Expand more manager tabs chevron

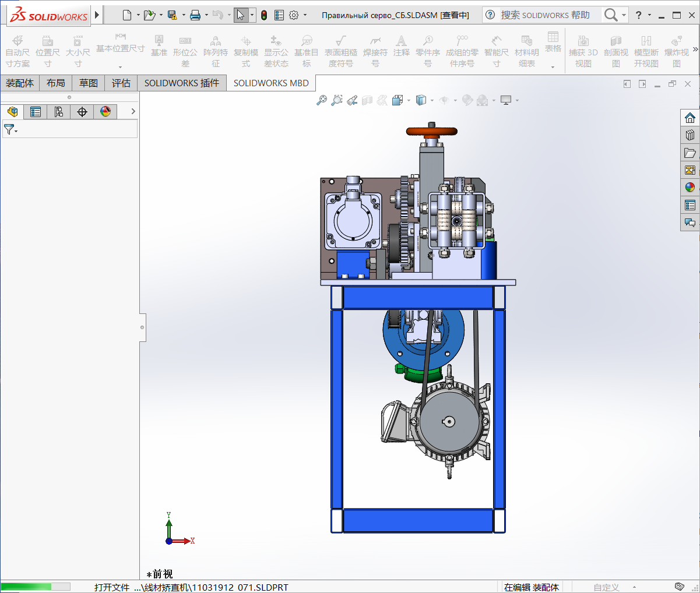(x=133, y=111)
